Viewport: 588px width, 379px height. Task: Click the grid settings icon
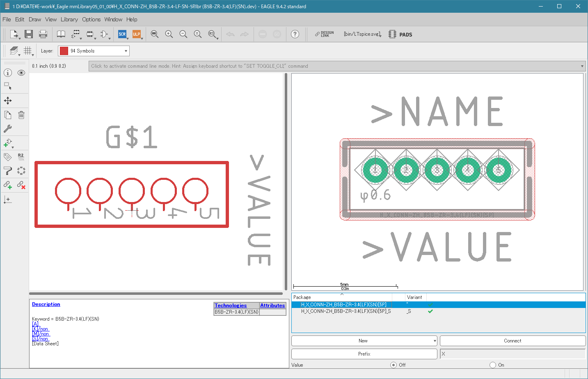[27, 51]
